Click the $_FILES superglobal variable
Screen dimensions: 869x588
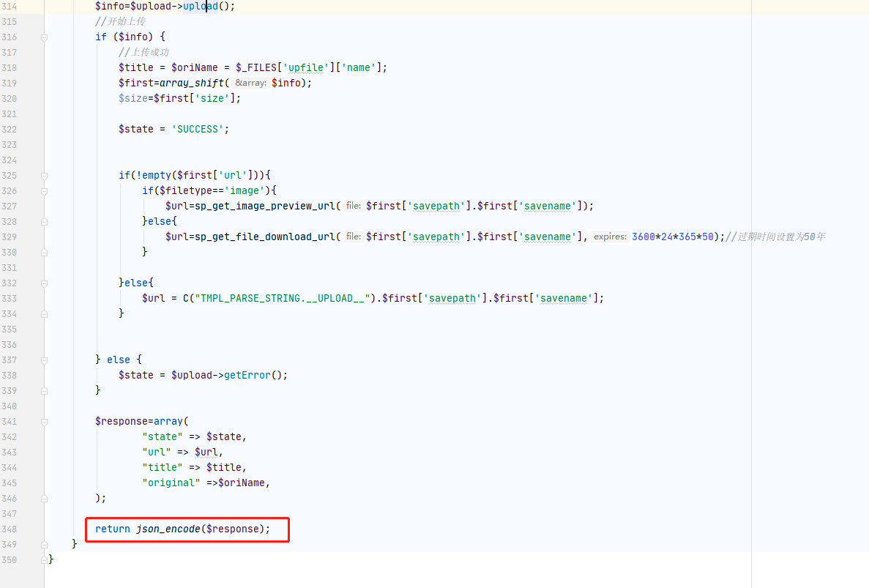(x=256, y=67)
